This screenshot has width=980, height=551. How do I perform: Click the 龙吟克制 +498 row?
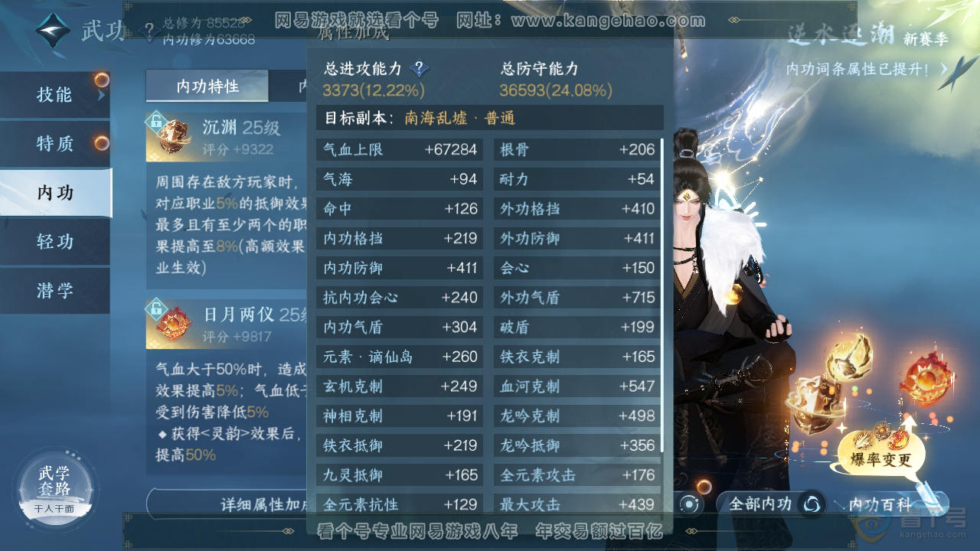577,416
